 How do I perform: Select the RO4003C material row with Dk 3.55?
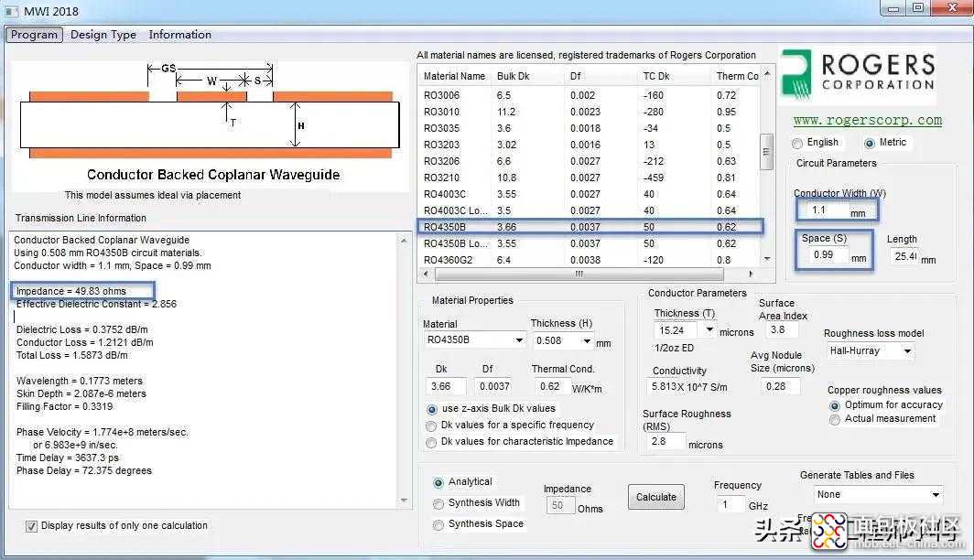589,194
